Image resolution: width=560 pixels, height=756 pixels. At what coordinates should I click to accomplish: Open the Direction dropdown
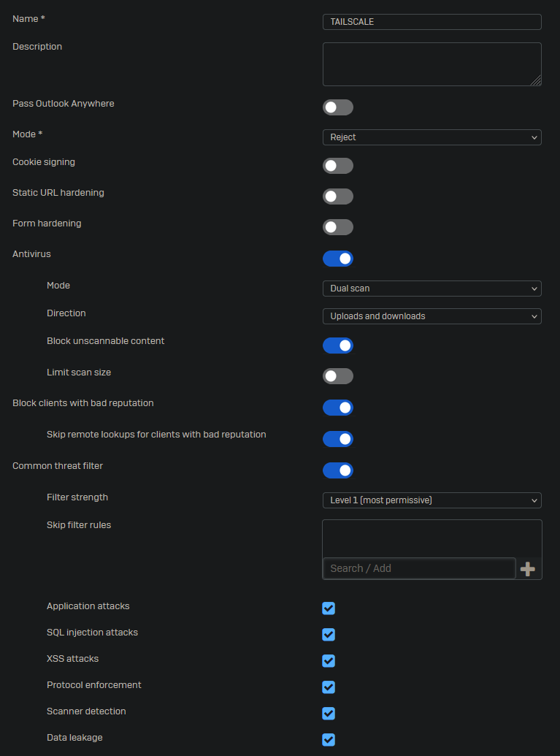[431, 316]
